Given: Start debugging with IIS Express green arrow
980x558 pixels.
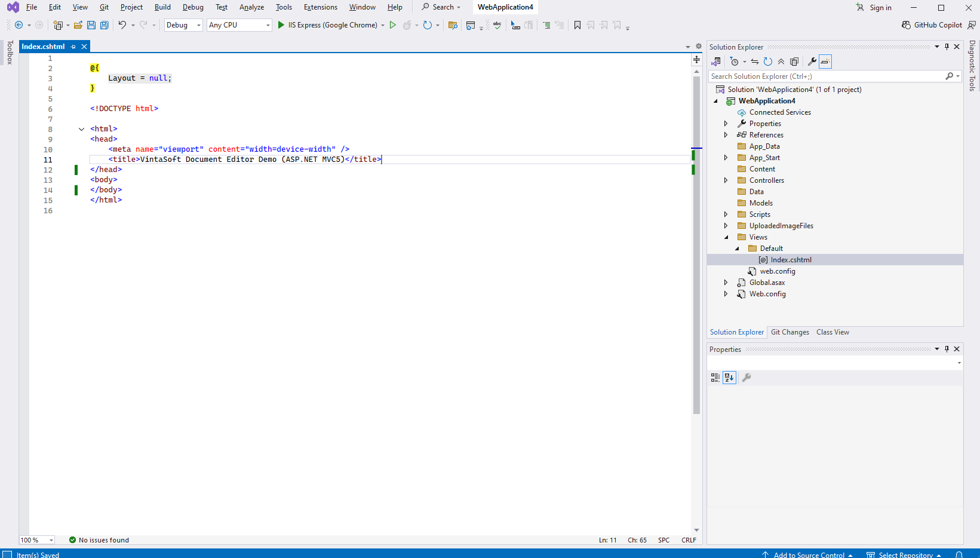Looking at the screenshot, I should coord(281,25).
